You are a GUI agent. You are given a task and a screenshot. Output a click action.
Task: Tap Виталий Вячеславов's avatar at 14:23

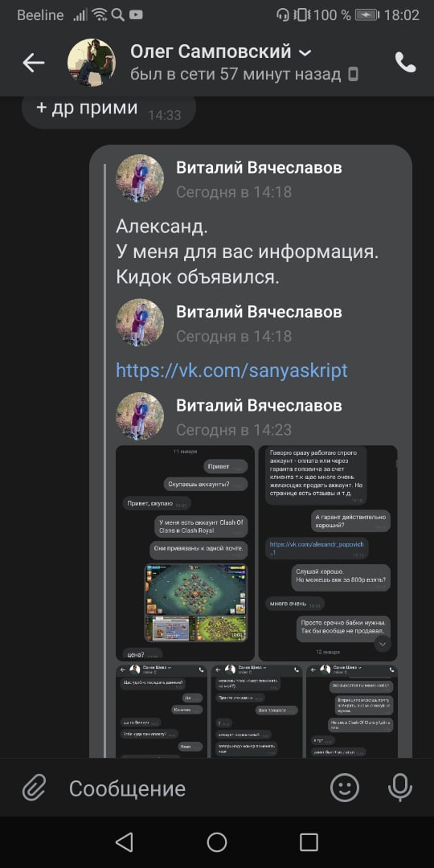click(140, 416)
